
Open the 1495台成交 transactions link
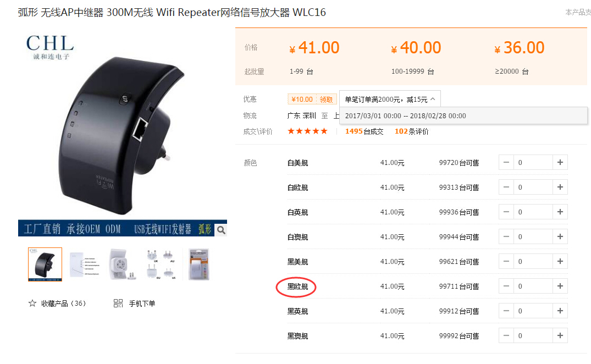click(364, 131)
